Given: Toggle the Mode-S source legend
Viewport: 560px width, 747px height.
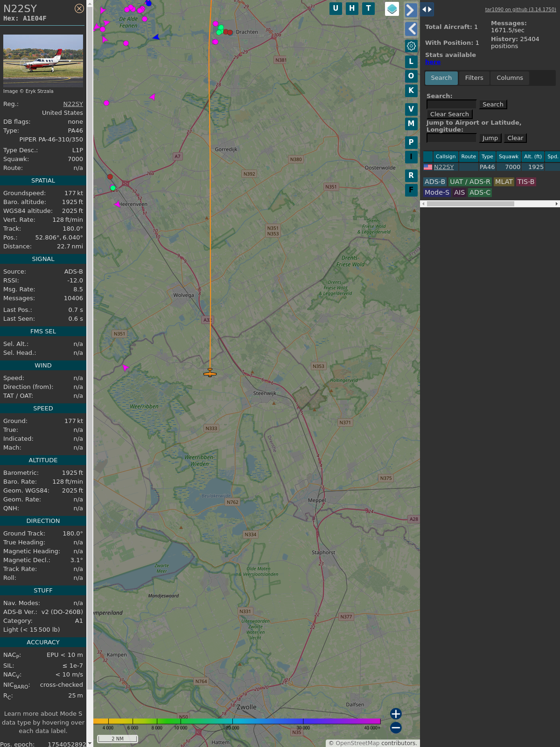Looking at the screenshot, I should pyautogui.click(x=437, y=193).
